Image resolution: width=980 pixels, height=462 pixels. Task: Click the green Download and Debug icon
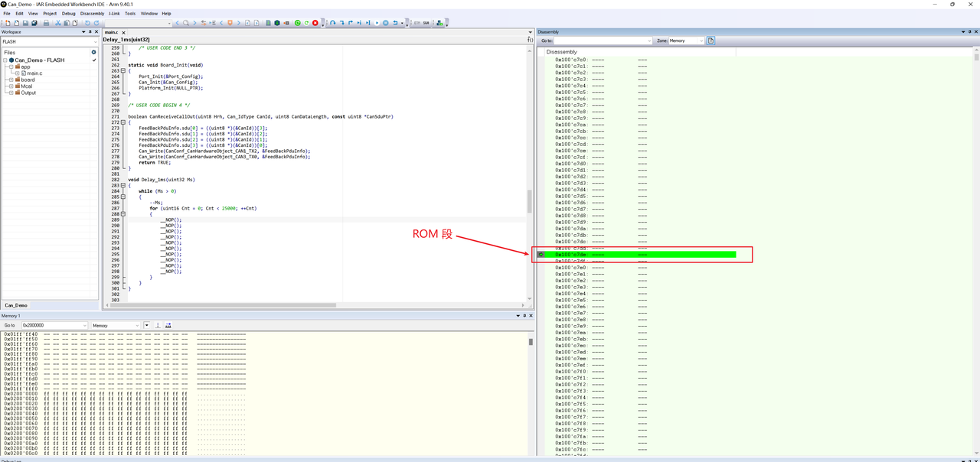point(298,23)
